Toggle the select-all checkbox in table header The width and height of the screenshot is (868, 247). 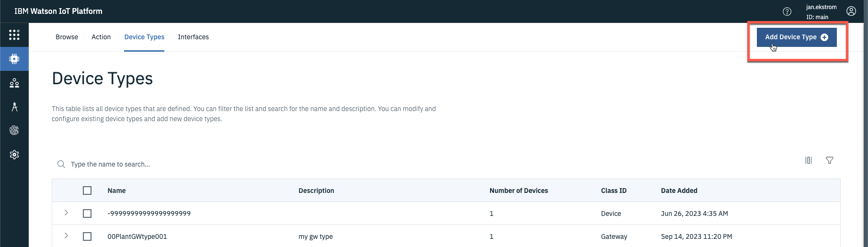[x=87, y=191]
